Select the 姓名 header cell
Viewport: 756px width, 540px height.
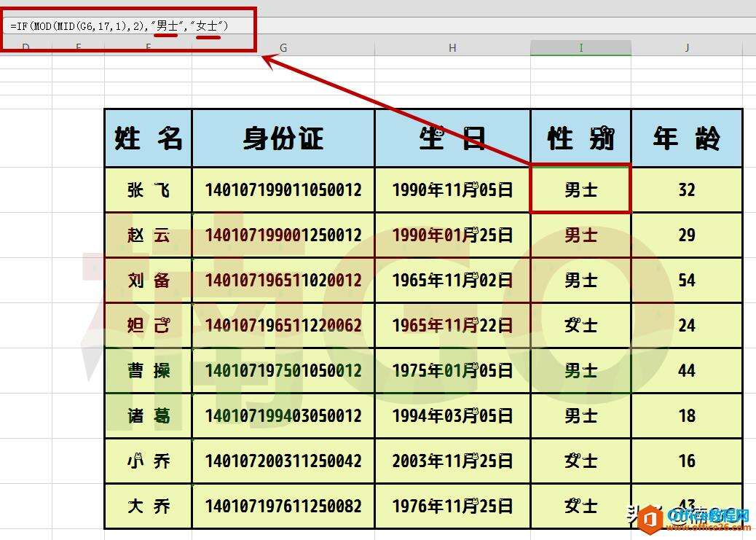[148, 138]
